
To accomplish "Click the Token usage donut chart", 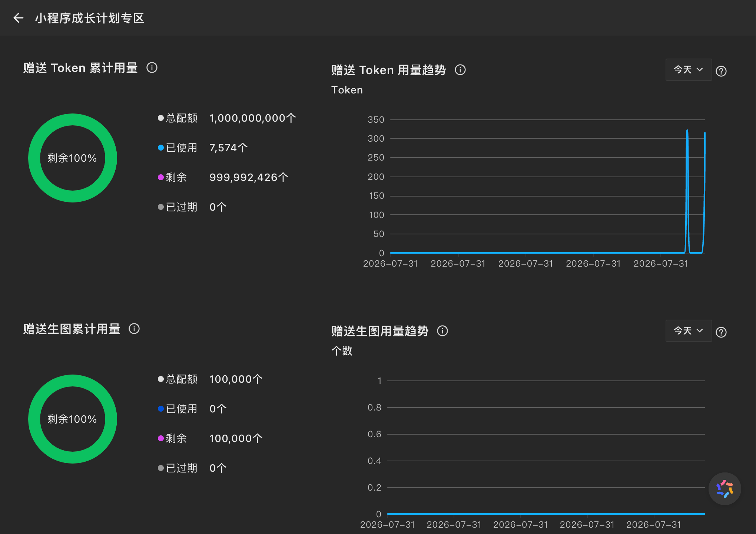I will [x=73, y=158].
